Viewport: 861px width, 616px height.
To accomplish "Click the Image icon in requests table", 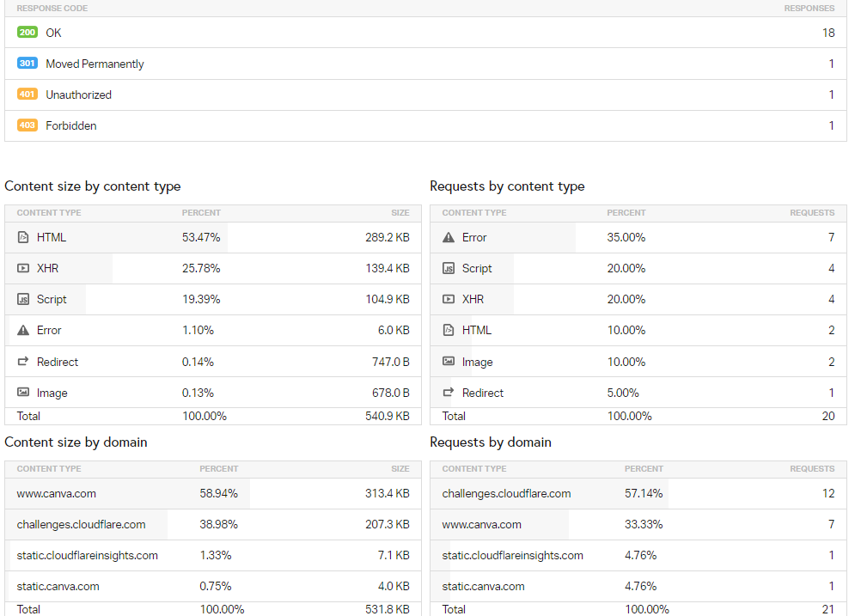I will [x=449, y=361].
